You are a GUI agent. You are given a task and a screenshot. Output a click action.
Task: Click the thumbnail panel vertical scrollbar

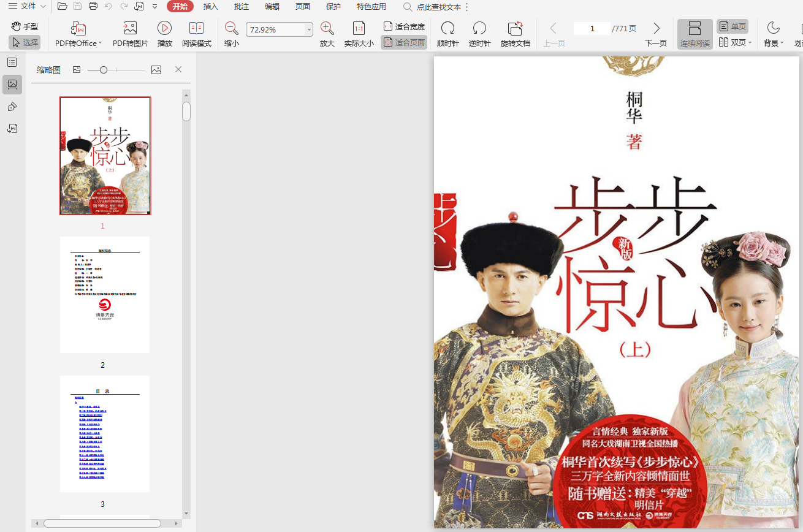tap(186, 112)
